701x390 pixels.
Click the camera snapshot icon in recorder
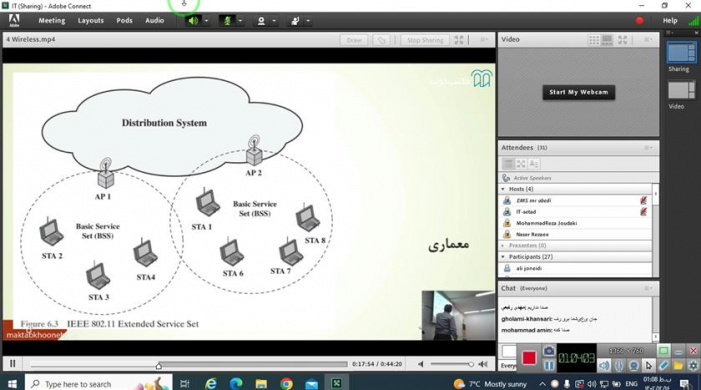(549, 351)
